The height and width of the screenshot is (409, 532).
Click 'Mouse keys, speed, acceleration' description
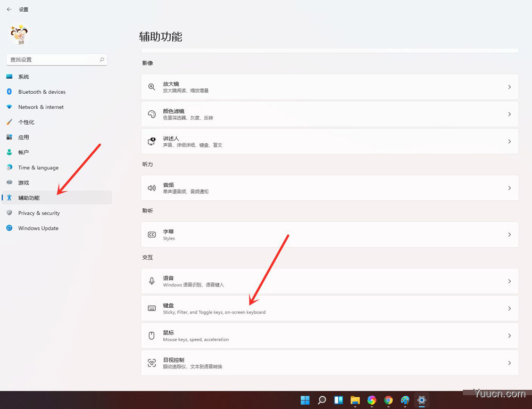[x=196, y=339]
